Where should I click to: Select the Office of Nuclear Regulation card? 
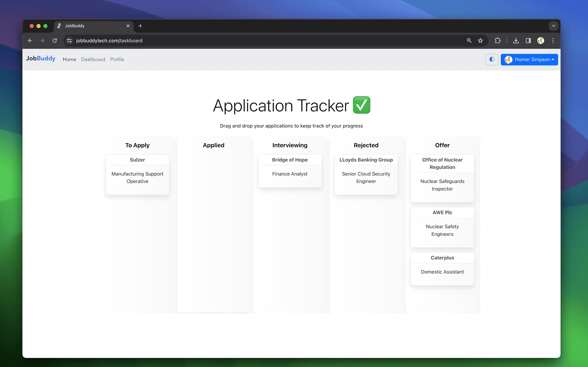[x=442, y=178]
